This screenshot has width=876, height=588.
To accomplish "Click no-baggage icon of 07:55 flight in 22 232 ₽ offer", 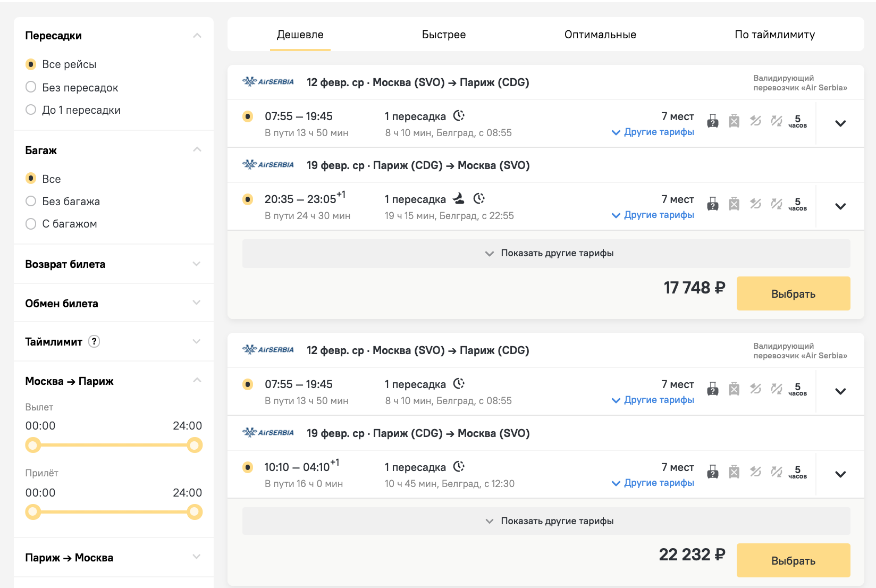I will tap(734, 389).
